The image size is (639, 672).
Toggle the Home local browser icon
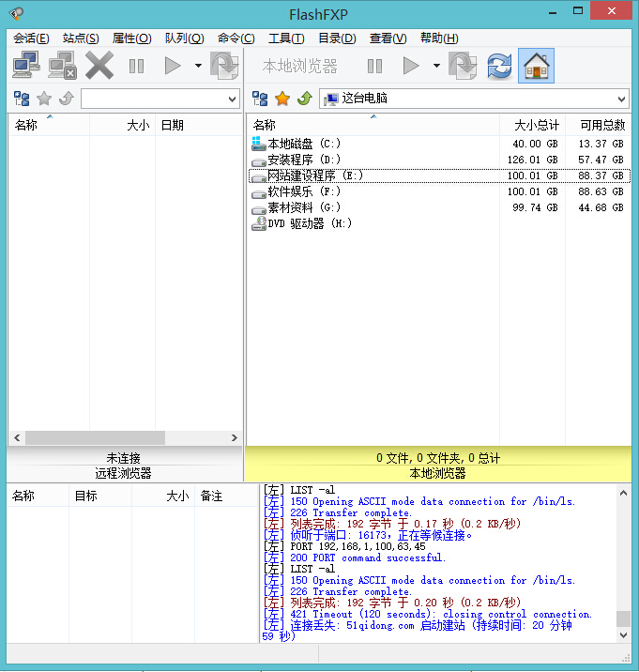tap(536, 66)
